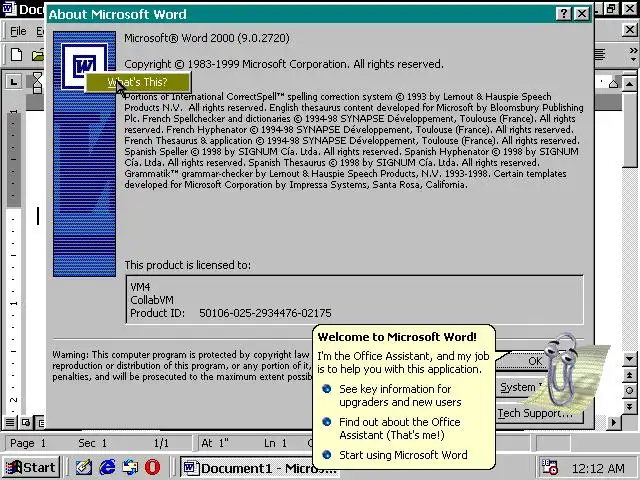Click the Next Page double-down arrow button
Image resolution: width=640 pixels, height=480 pixels.
pyautogui.click(x=629, y=407)
